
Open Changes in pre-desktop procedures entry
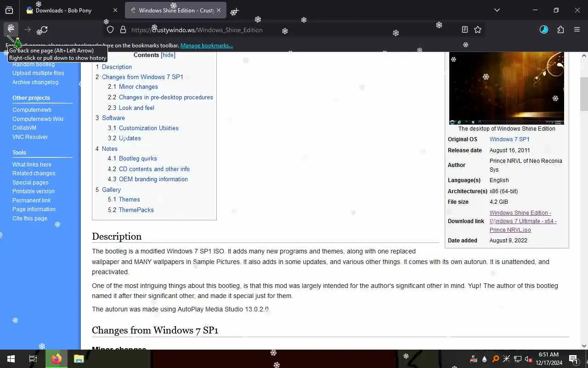pyautogui.click(x=166, y=97)
